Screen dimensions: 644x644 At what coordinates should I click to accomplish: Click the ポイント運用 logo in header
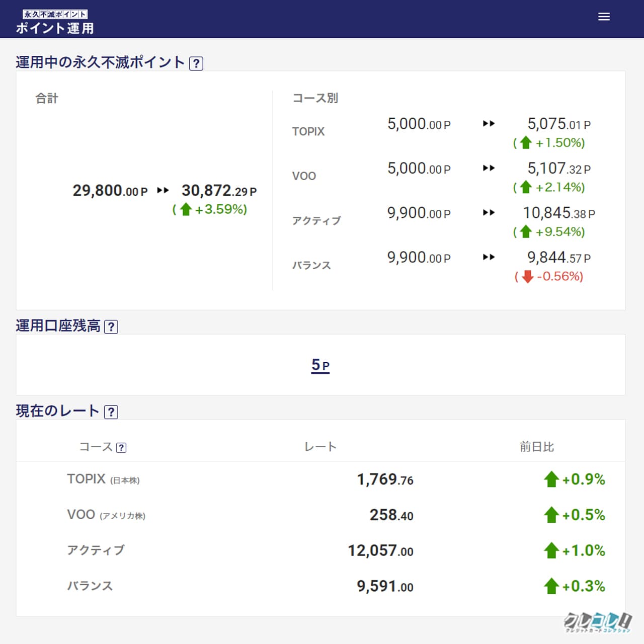click(55, 22)
